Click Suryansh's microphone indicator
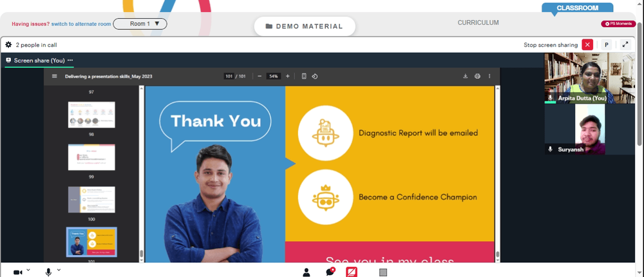Screen dimensions: 644x277 point(551,149)
